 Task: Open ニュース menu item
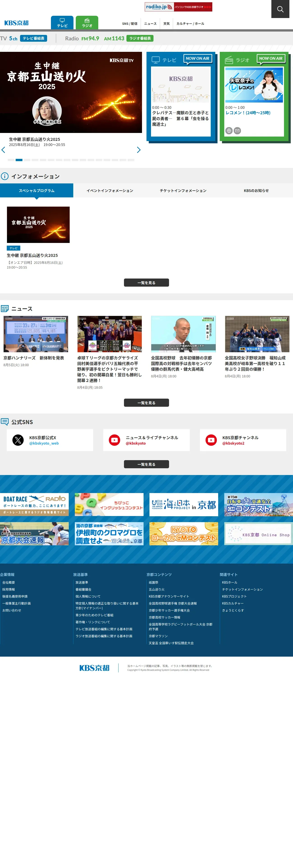coord(150,24)
